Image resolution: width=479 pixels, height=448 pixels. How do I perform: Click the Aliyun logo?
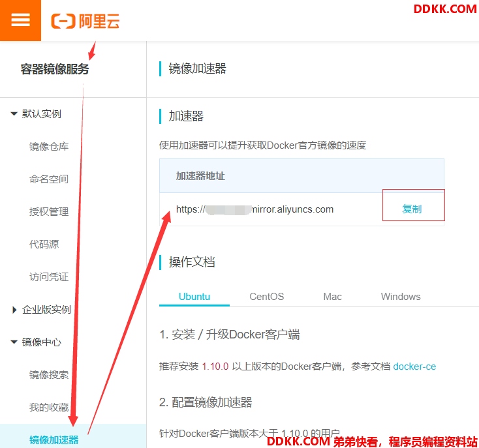(85, 21)
